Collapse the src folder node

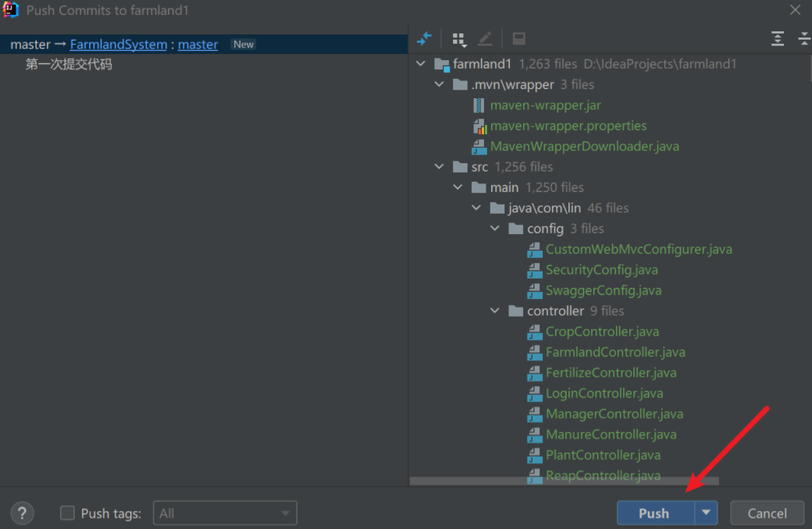pyautogui.click(x=439, y=166)
